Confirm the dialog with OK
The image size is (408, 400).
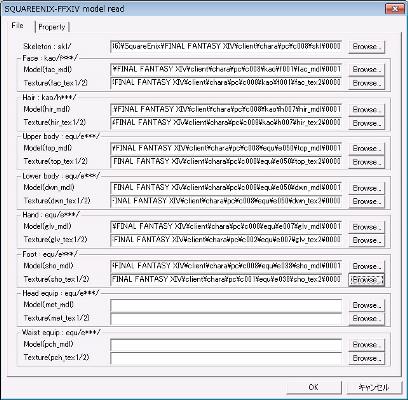point(314,387)
